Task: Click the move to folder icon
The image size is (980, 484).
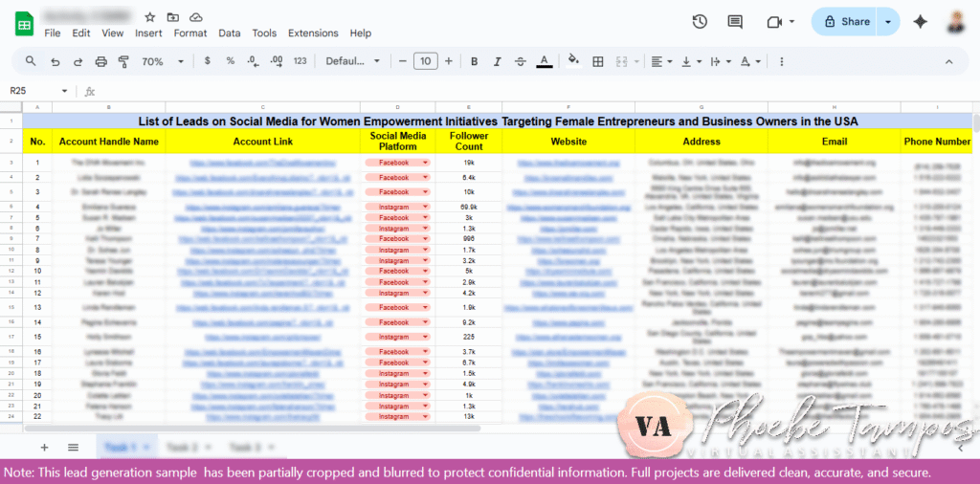Action: (x=172, y=17)
